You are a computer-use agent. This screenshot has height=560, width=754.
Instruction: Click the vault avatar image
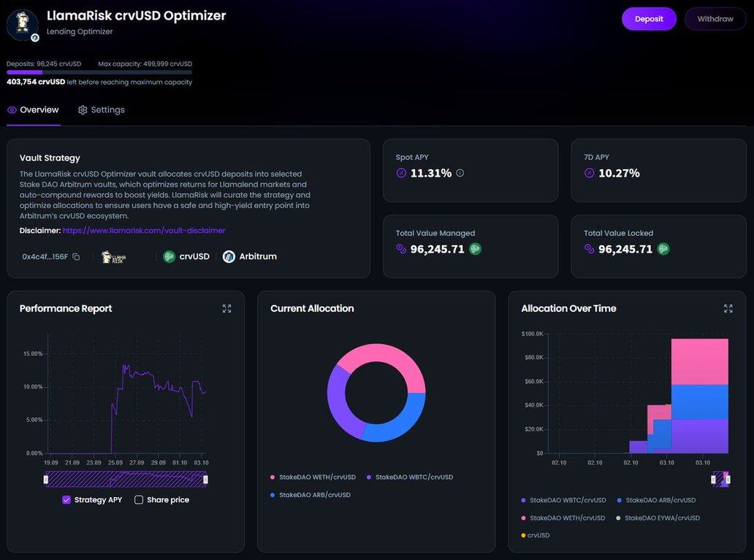tap(22, 25)
